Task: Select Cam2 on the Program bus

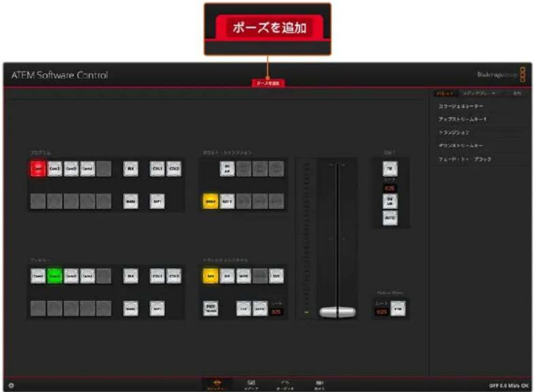Action: (x=55, y=169)
